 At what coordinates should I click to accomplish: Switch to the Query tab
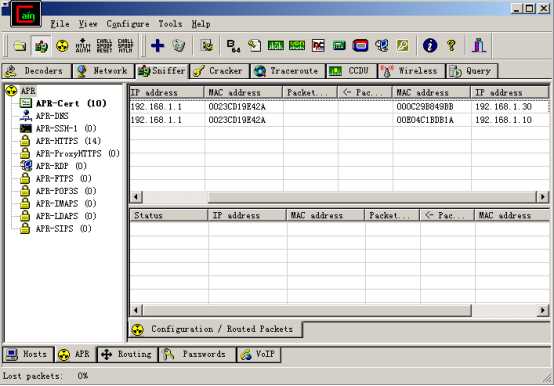point(472,71)
